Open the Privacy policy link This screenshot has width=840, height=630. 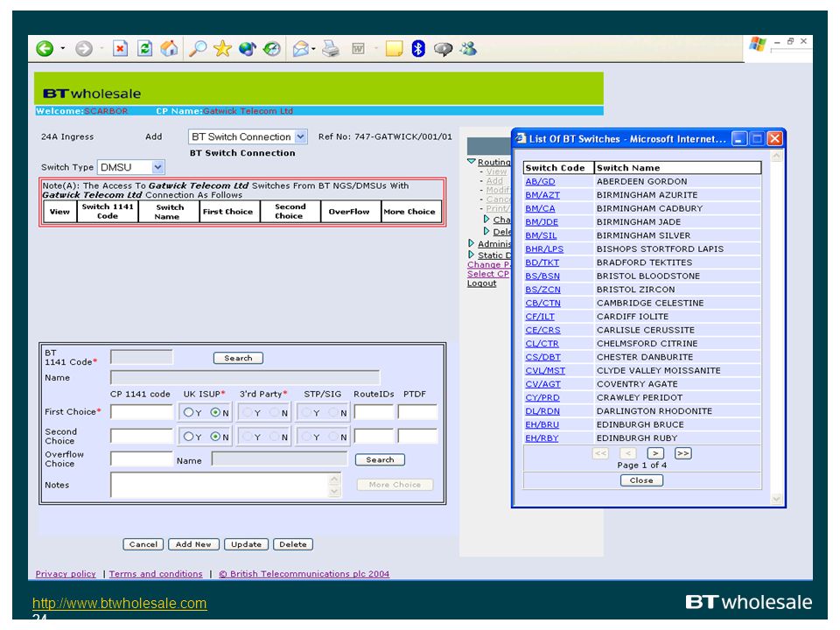pyautogui.click(x=66, y=574)
